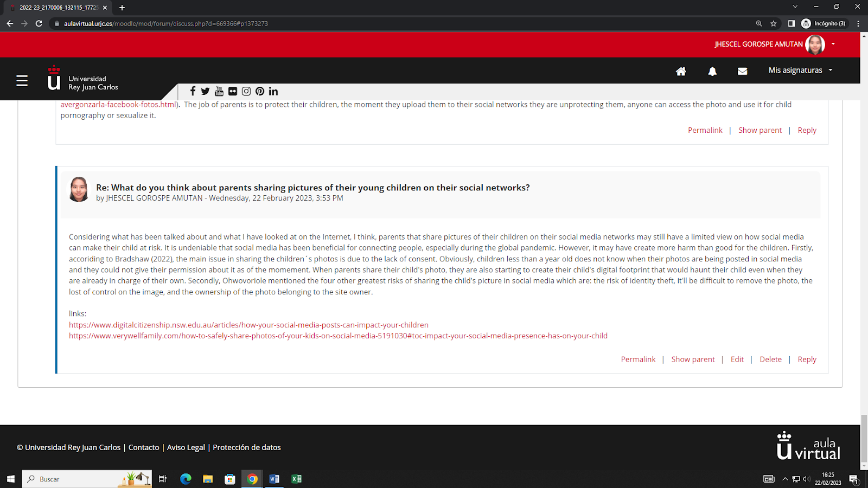Reply to the upper post

pos(807,130)
